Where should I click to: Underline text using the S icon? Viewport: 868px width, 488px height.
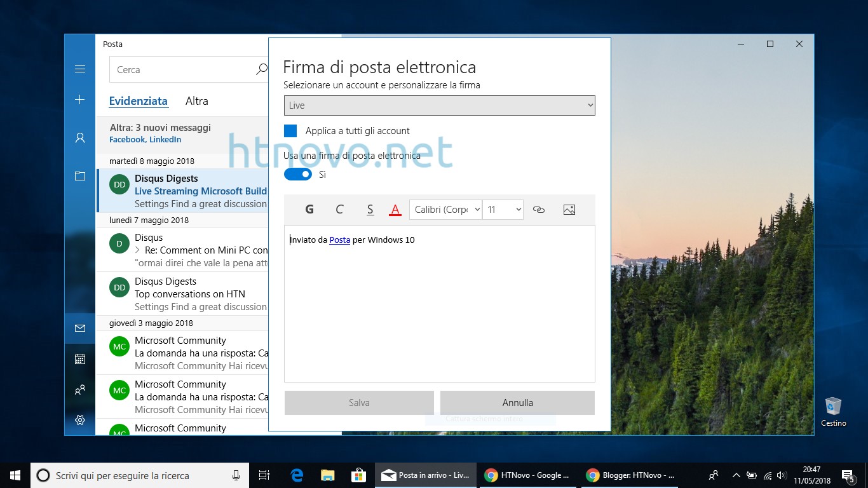(370, 209)
